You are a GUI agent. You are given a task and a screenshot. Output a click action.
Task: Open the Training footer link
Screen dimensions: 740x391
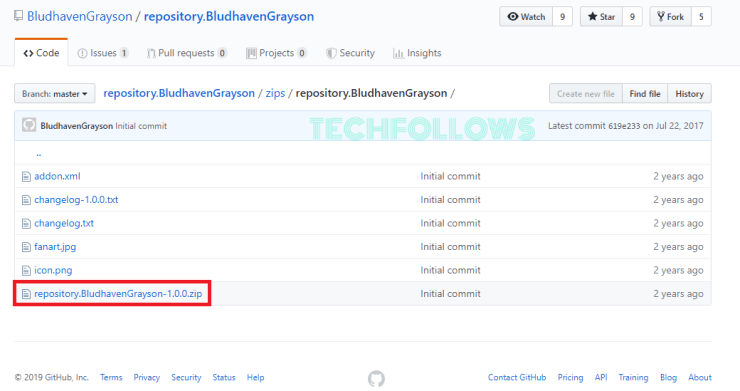pyautogui.click(x=633, y=377)
